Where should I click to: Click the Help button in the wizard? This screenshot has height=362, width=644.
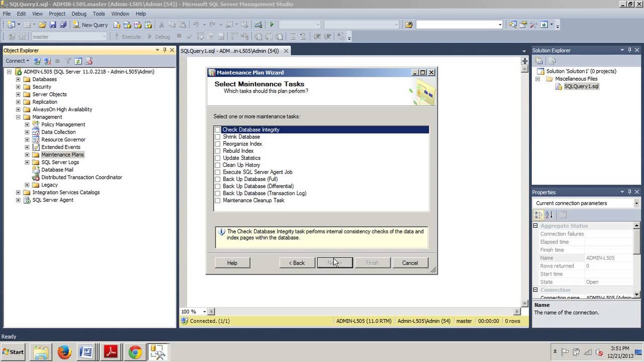[x=232, y=263]
